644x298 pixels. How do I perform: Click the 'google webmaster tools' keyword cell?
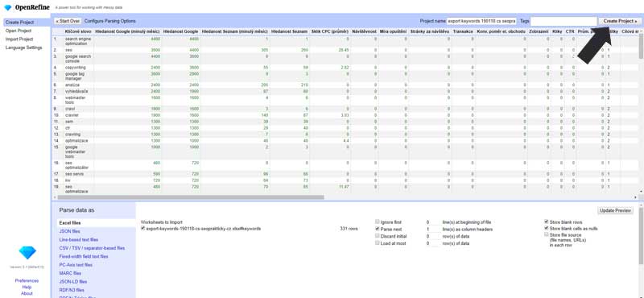pos(75,151)
